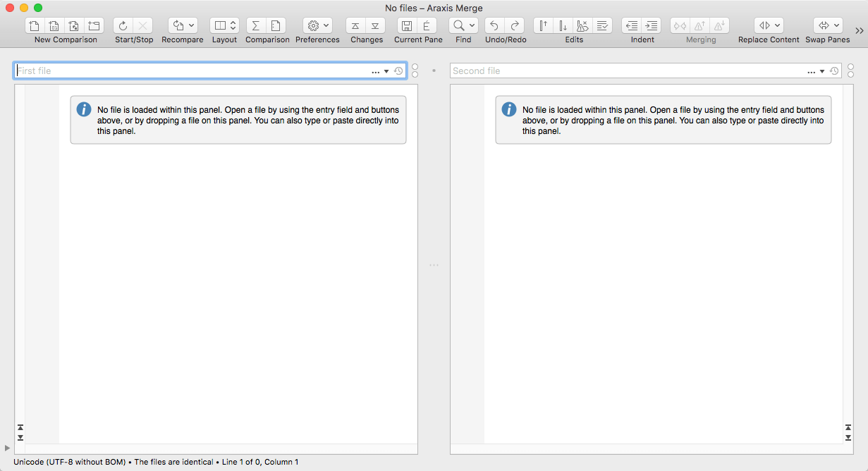Image resolution: width=868 pixels, height=471 pixels.
Task: Click "Unicode (UTF-8 without BOM)" in status bar
Action: (x=69, y=462)
